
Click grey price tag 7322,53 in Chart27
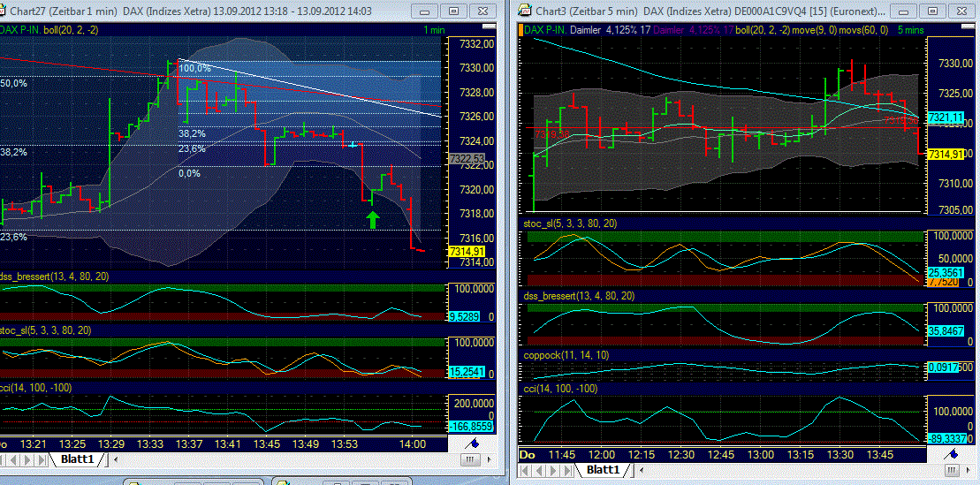point(467,159)
